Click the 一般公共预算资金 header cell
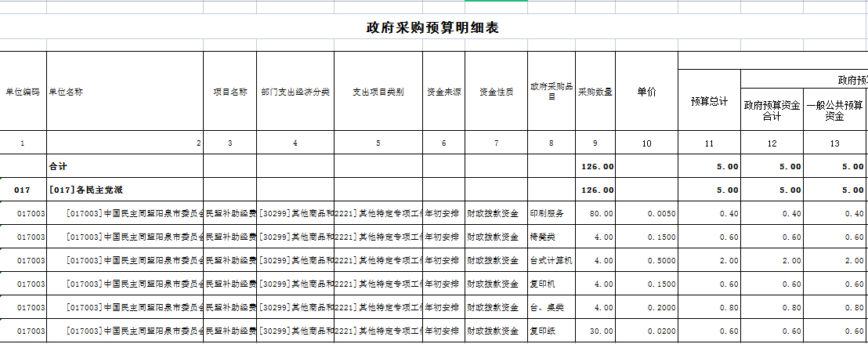The height and width of the screenshot is (344, 868). point(835,110)
